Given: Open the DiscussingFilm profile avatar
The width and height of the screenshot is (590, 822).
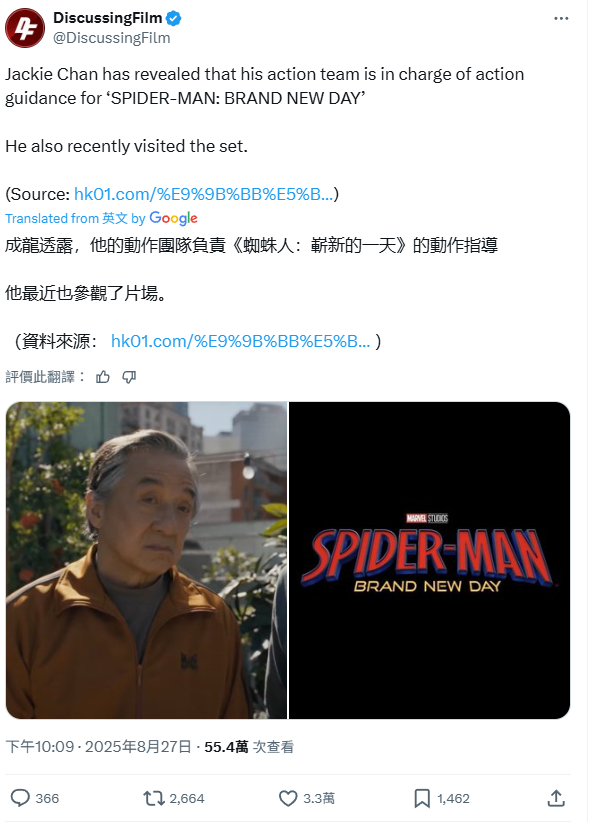Looking at the screenshot, I should click(x=25, y=28).
